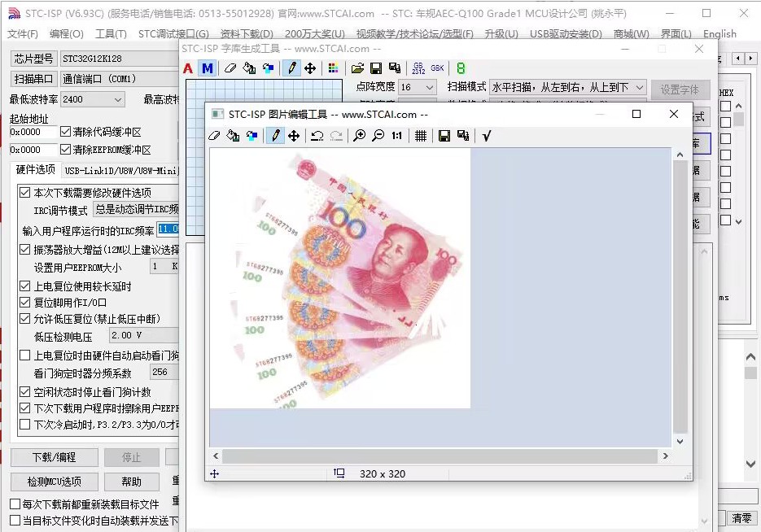
Task: Open the color palette grid icon
Action: pos(334,68)
